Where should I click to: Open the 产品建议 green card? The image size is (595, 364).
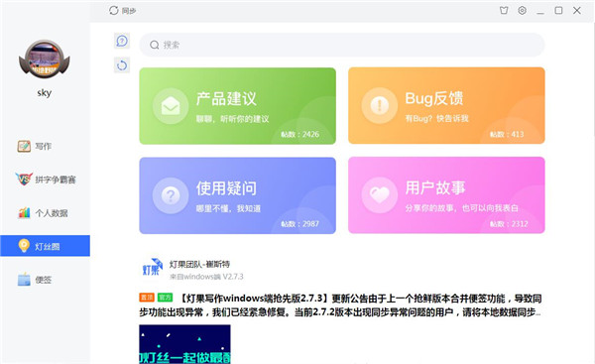click(x=238, y=106)
